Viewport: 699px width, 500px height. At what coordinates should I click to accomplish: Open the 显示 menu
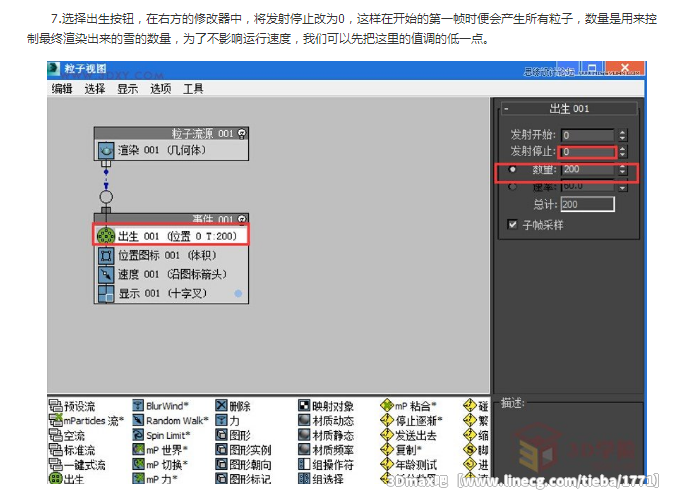click(127, 89)
